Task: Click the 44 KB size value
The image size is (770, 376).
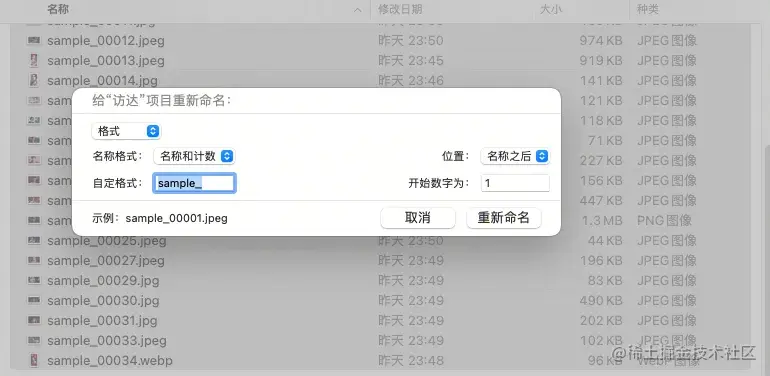Action: [x=605, y=241]
